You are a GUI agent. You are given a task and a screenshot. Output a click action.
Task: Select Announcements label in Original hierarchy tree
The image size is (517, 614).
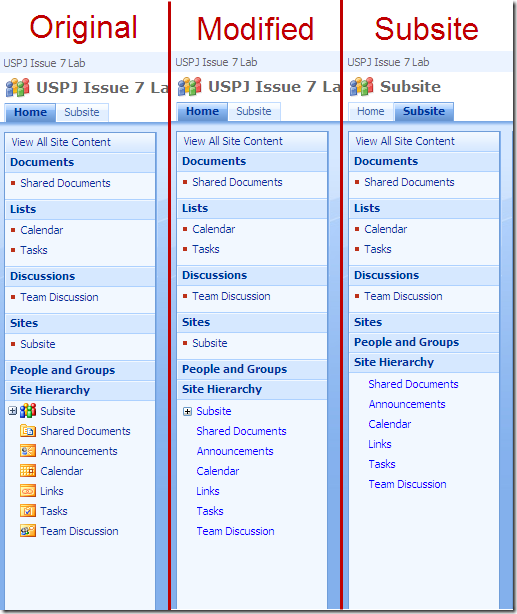click(79, 451)
